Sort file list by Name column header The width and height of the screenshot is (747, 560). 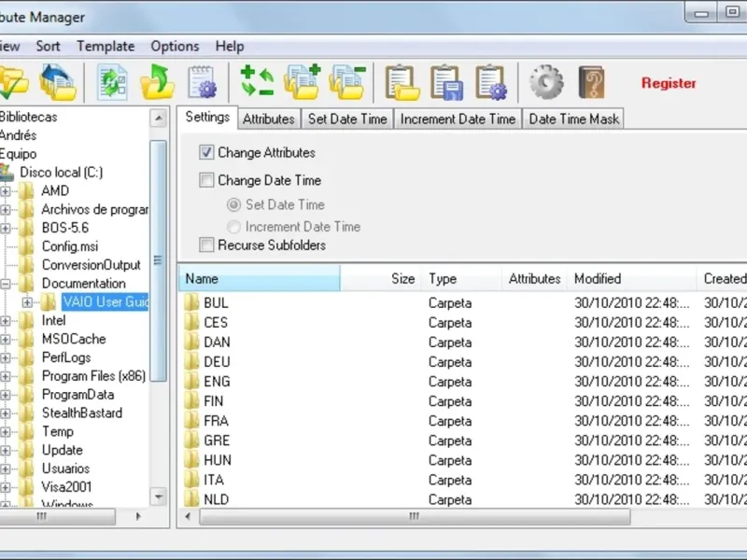[x=260, y=278]
